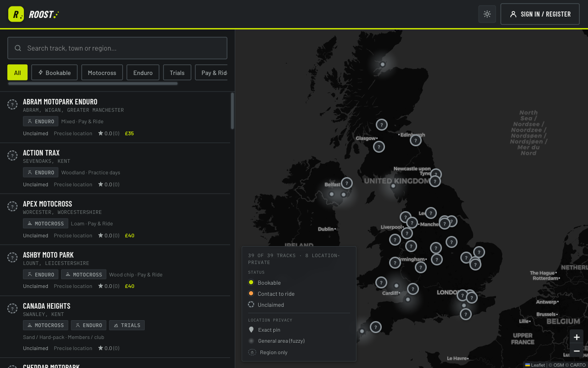Toggle the light/dark theme sun icon
The width and height of the screenshot is (588, 368).
tap(487, 14)
